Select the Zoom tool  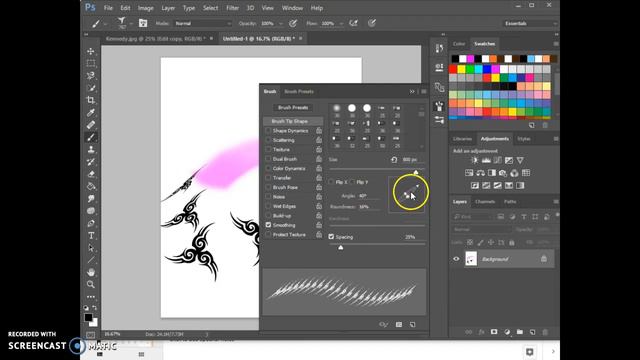coord(91,284)
